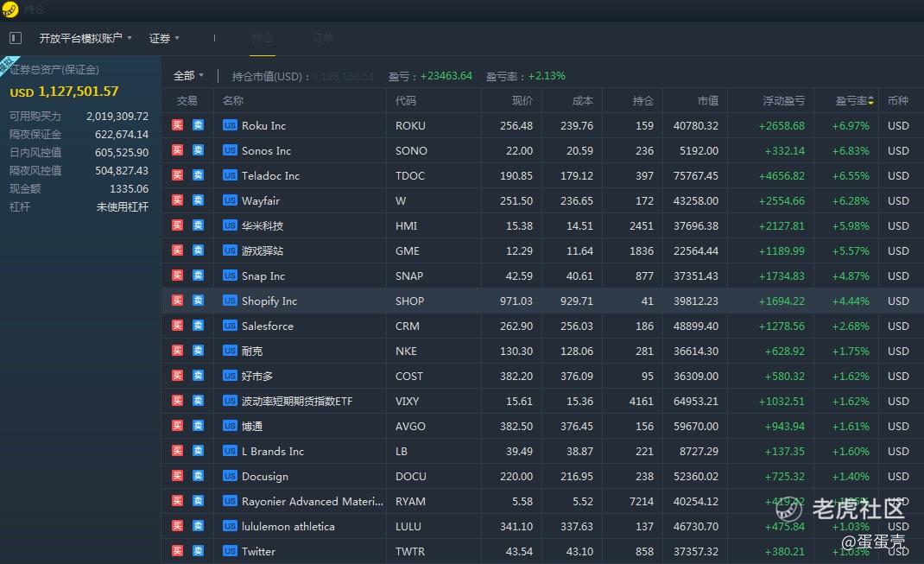Click the sell icon for 博通 row
The image size is (924, 564).
coord(198,426)
